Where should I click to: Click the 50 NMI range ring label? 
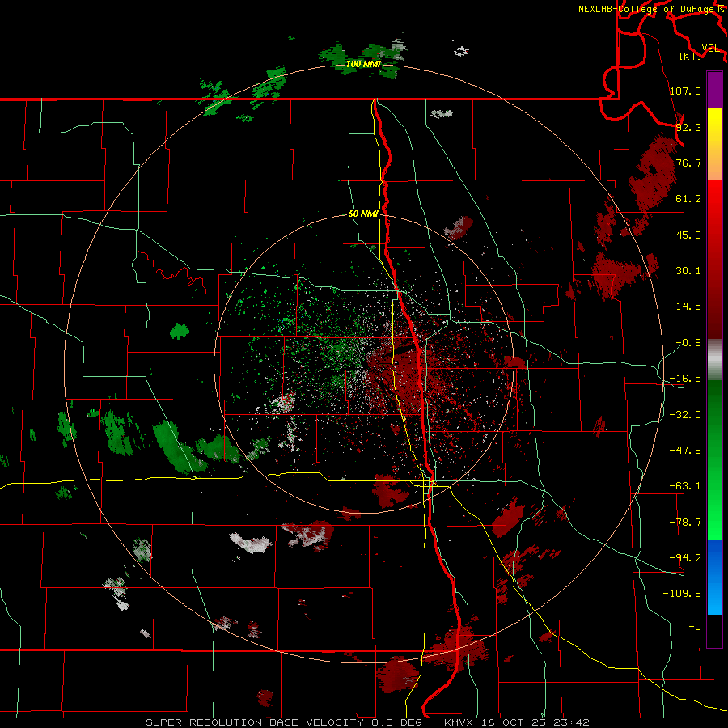point(363,214)
